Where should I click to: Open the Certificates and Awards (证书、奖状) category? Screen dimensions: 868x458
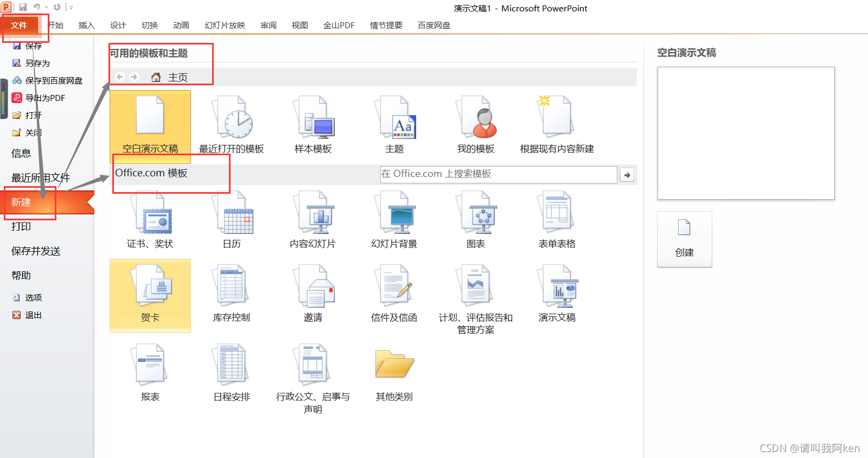click(x=150, y=220)
